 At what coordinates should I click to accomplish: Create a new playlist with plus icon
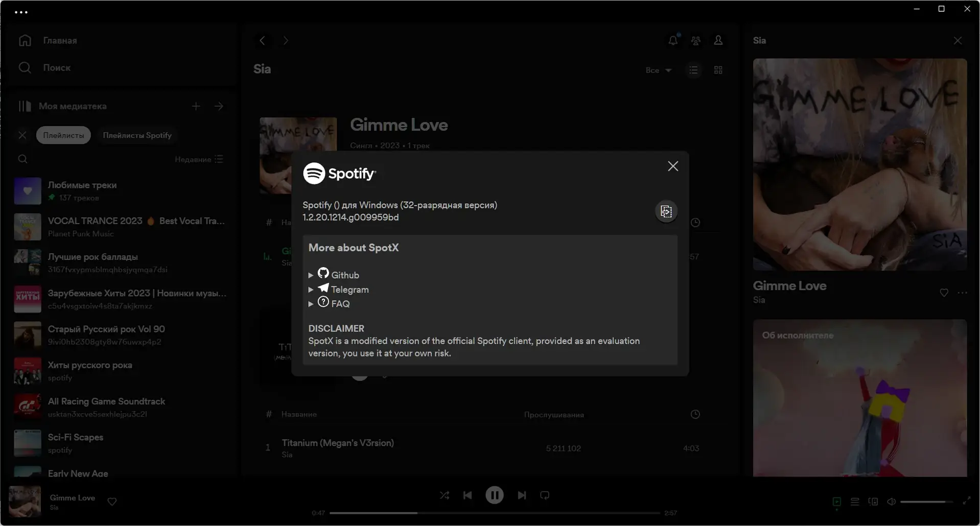click(x=196, y=106)
